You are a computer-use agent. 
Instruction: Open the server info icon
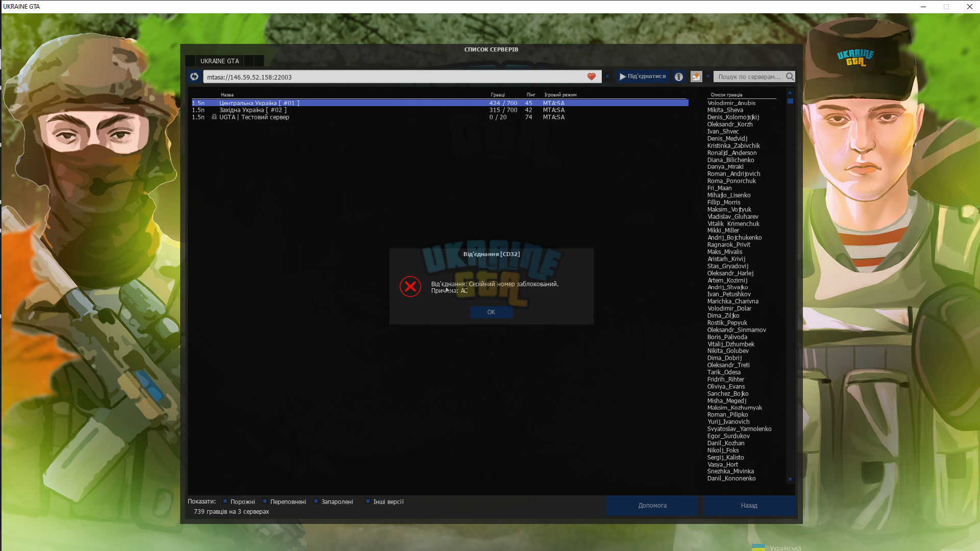[679, 77]
